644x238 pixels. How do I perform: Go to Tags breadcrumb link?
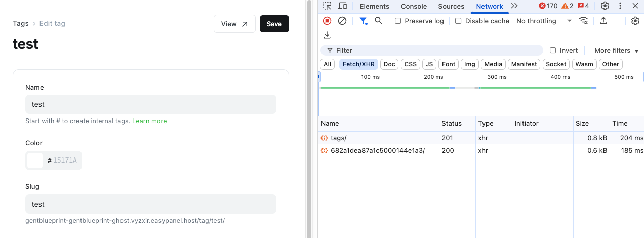coord(21,23)
